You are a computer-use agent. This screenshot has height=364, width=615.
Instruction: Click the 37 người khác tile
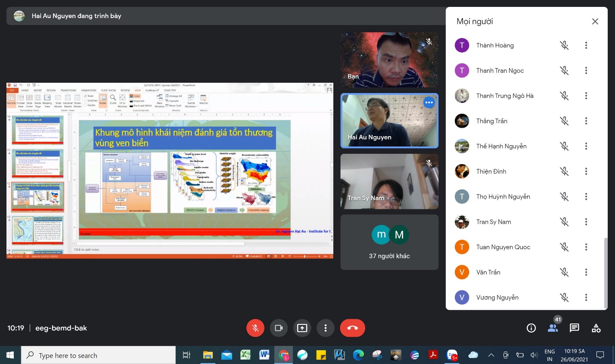[x=389, y=242]
